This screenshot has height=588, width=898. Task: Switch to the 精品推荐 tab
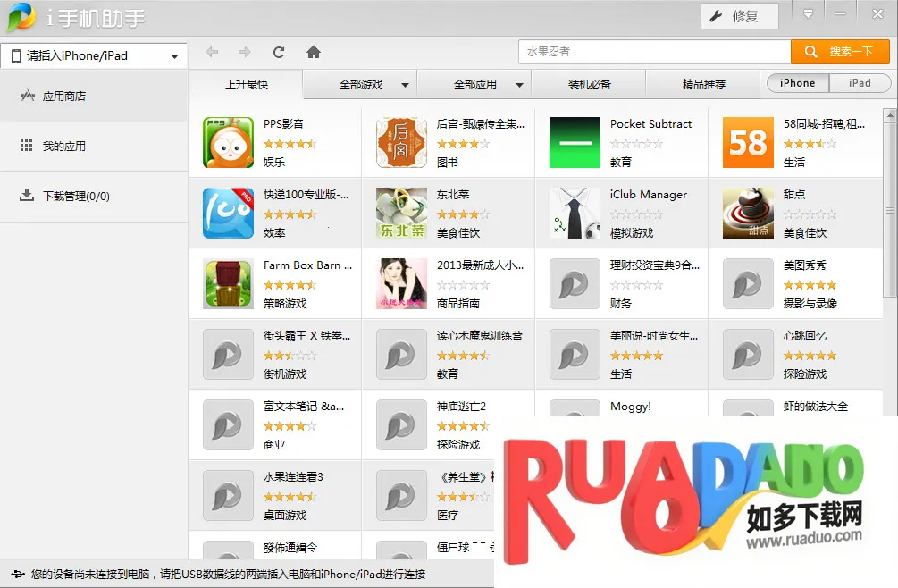[703, 85]
